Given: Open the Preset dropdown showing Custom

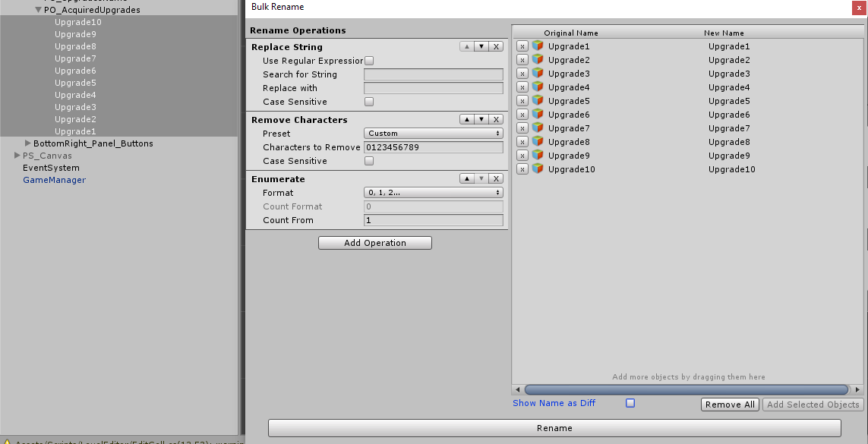Looking at the screenshot, I should [x=433, y=133].
